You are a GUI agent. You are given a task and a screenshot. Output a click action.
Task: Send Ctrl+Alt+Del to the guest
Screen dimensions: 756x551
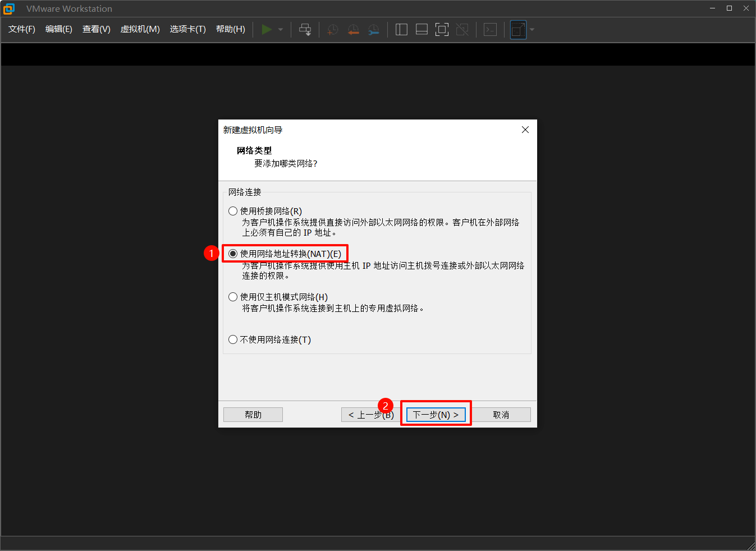pyautogui.click(x=305, y=29)
